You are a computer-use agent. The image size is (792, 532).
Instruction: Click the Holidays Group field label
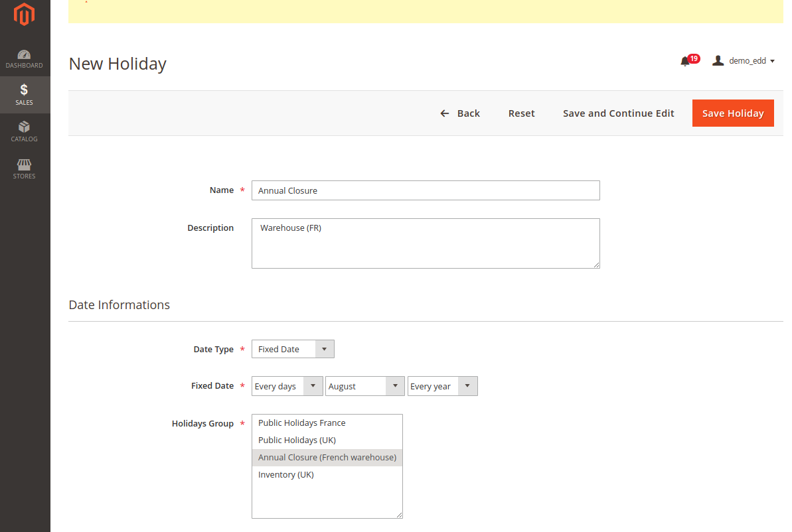coord(202,423)
